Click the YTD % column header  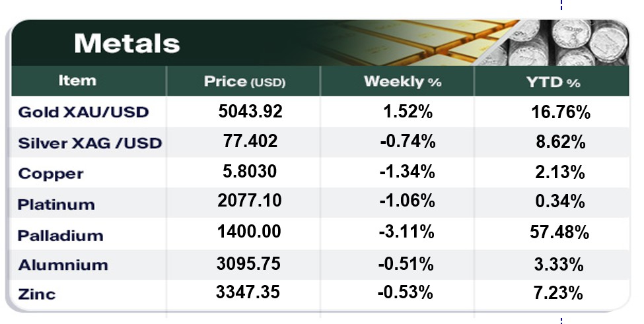click(x=553, y=82)
